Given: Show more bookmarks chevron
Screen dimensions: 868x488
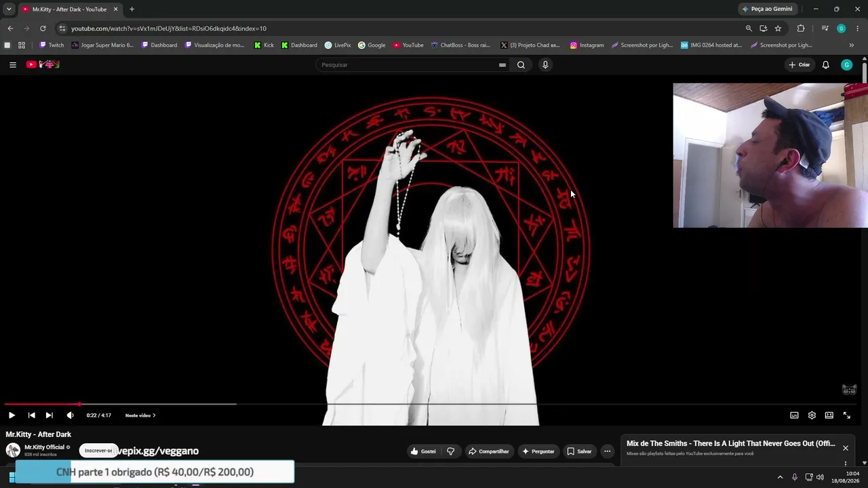Looking at the screenshot, I should pyautogui.click(x=852, y=45).
